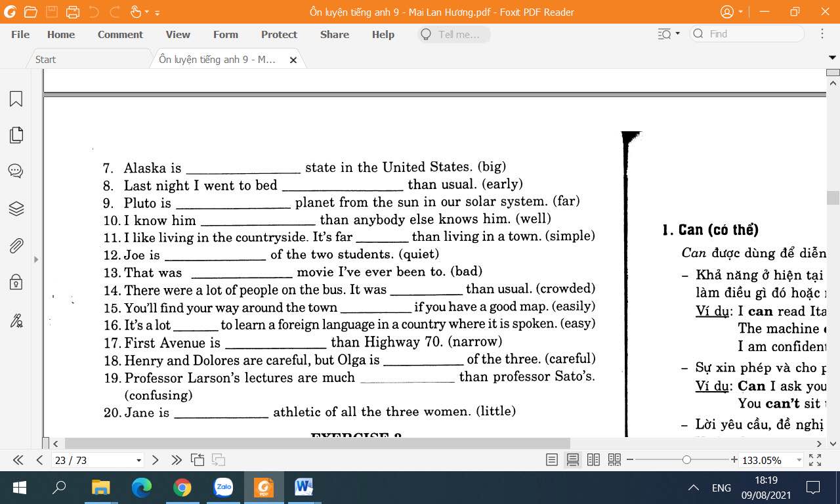Switch to single page view
The width and height of the screenshot is (840, 504).
(552, 460)
